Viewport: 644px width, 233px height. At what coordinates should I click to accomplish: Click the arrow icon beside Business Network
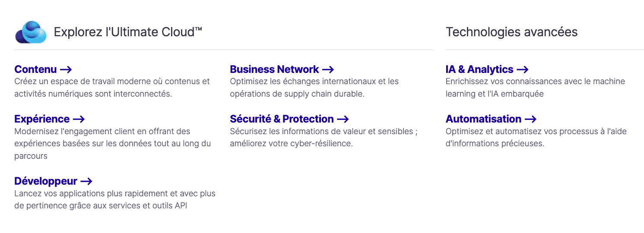pyautogui.click(x=328, y=69)
